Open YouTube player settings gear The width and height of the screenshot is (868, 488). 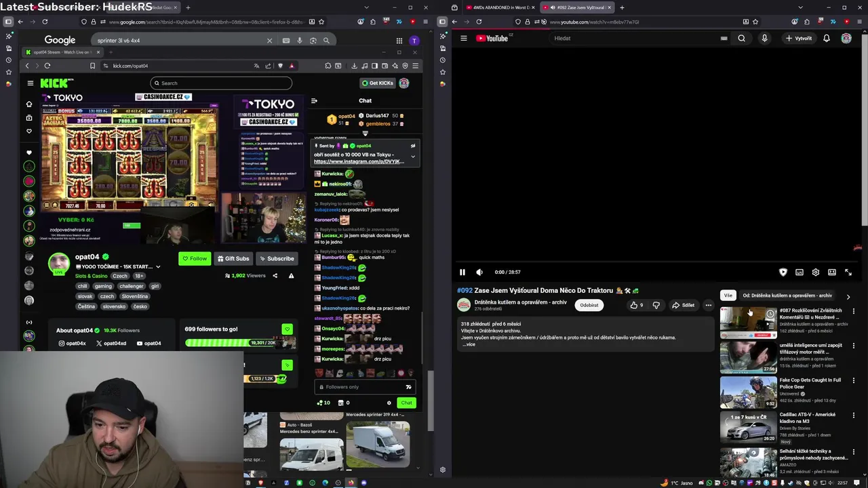(816, 272)
